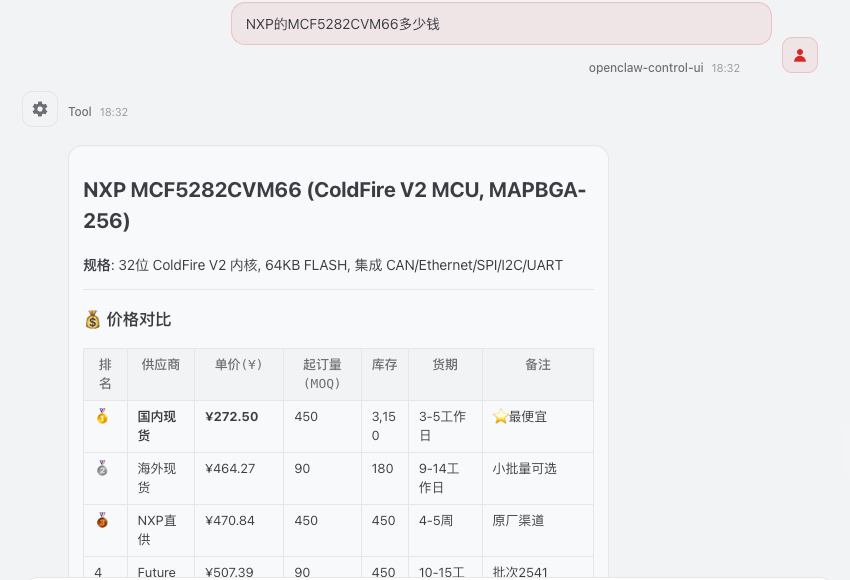Click the red user avatar icon
The width and height of the screenshot is (850, 580).
[x=799, y=55]
